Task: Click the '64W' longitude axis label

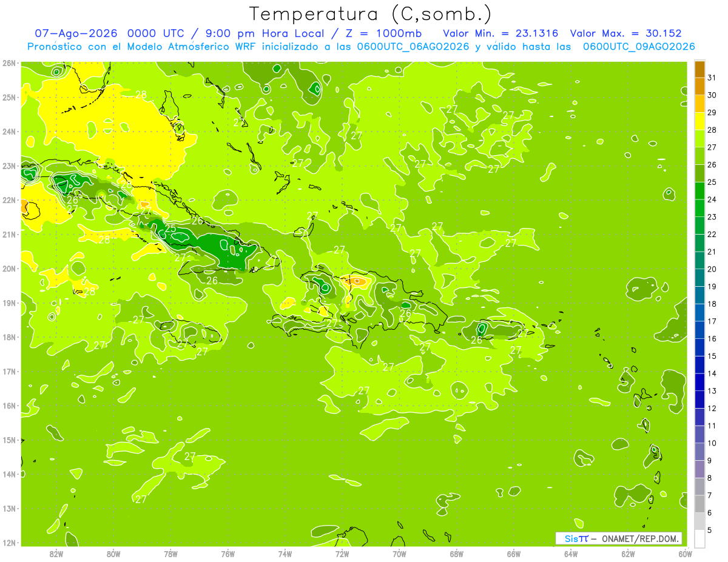Action: point(571,554)
